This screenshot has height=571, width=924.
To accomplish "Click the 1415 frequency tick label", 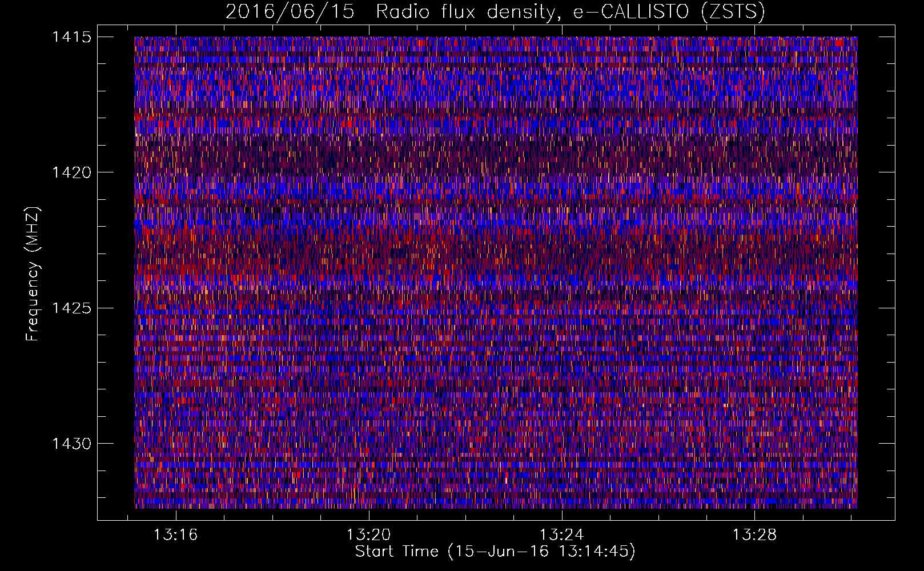I will tap(71, 37).
